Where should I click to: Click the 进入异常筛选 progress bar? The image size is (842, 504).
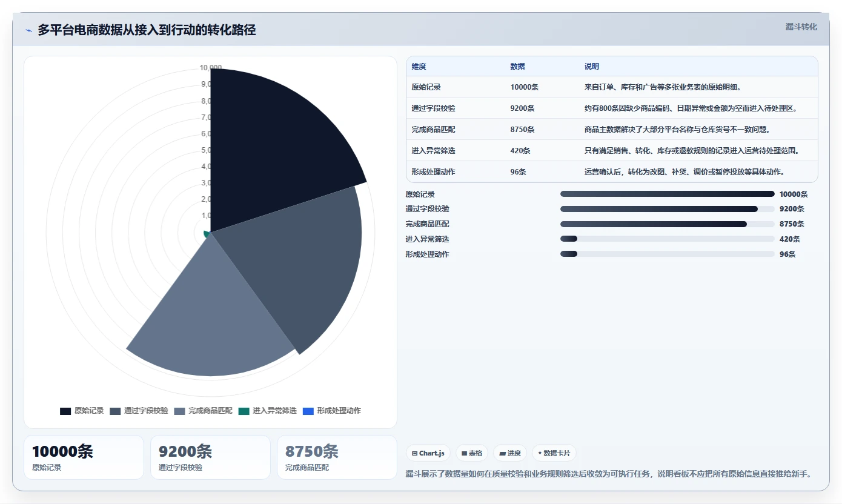coord(668,239)
